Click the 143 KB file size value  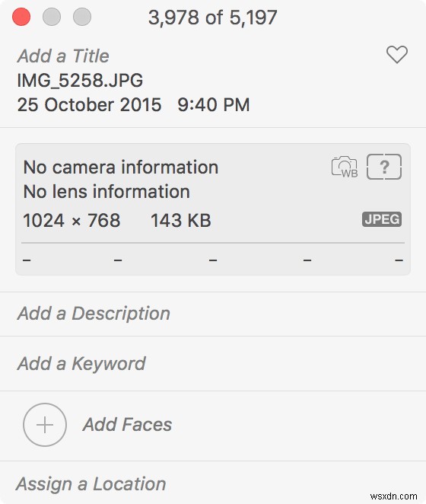point(181,221)
